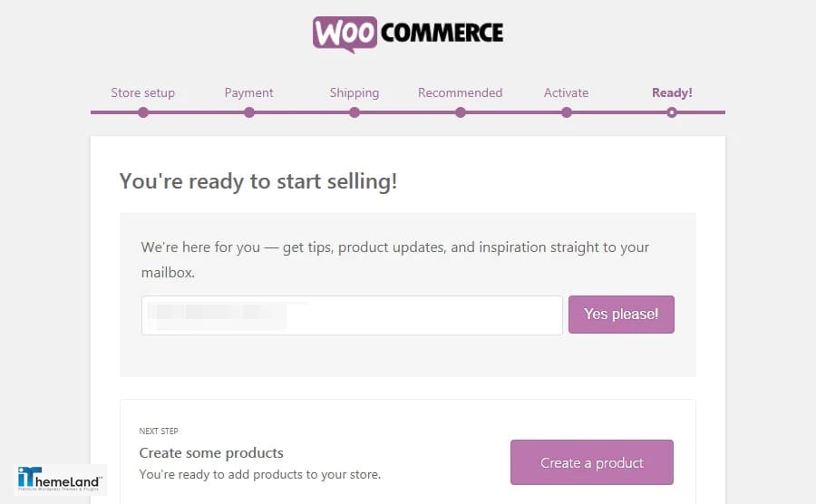Open the Store setup step label

point(142,92)
